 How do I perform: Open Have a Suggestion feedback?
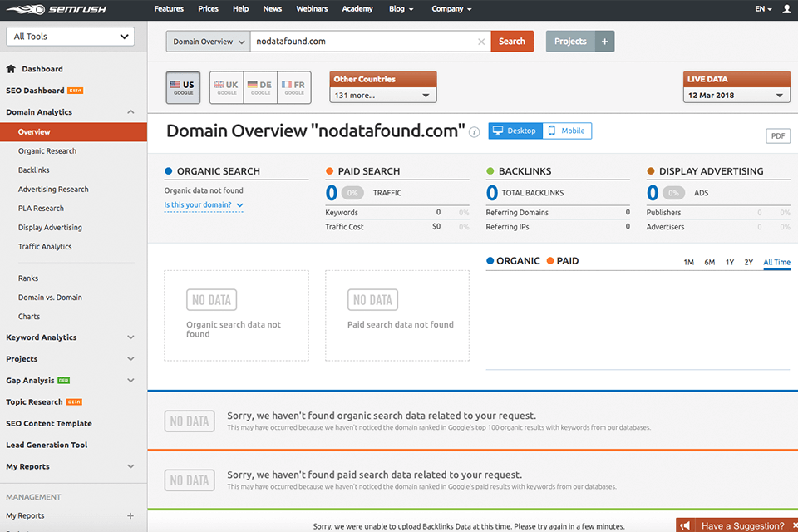coord(742,525)
